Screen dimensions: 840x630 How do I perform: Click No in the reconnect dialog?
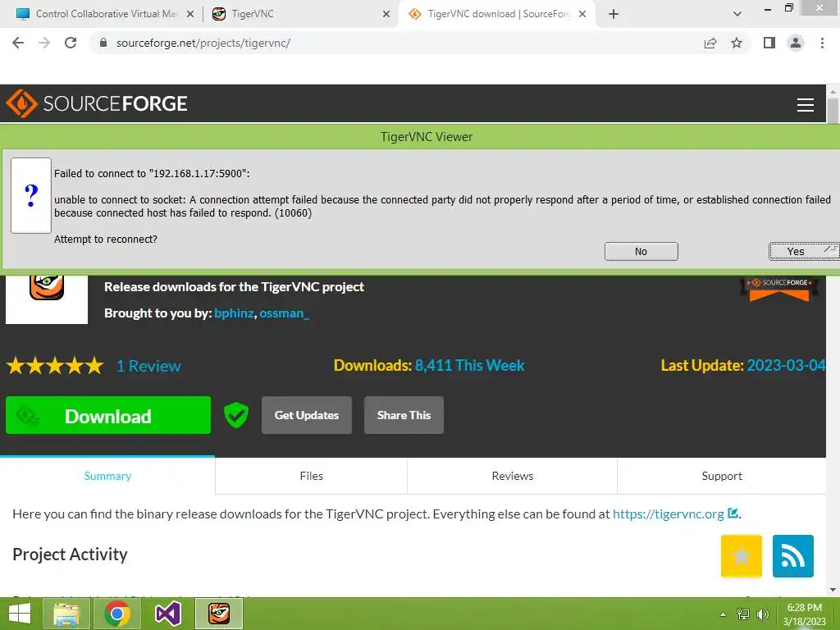coord(641,251)
